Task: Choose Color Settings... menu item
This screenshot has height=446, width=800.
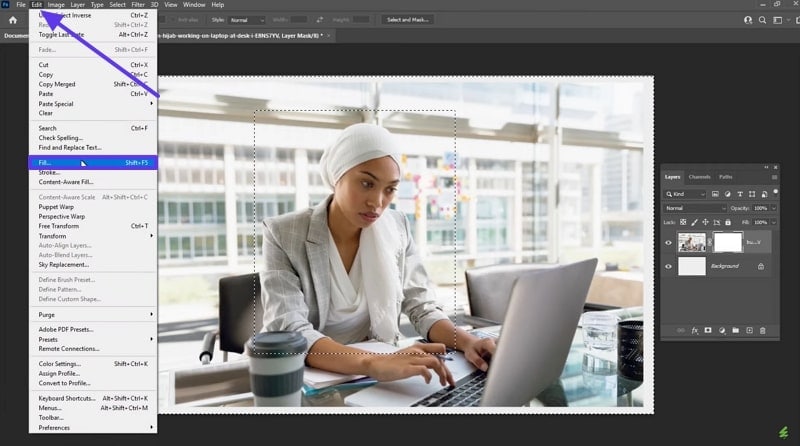Action: 93,364
